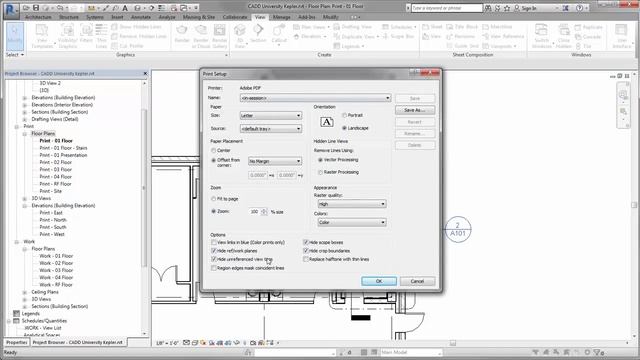Image resolution: width=640 pixels, height=360 pixels.
Task: Click the zoom percentage spinner
Action: click(264, 211)
